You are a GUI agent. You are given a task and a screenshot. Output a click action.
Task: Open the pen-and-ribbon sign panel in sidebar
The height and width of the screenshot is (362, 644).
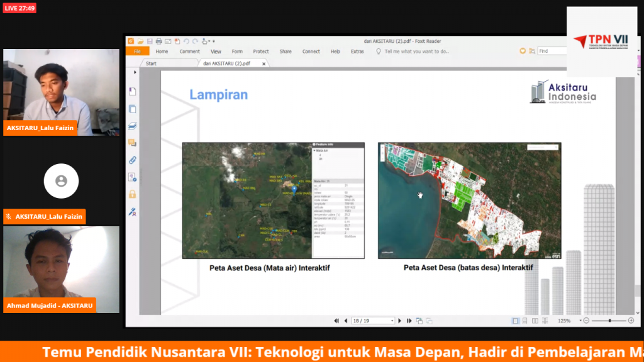click(132, 212)
